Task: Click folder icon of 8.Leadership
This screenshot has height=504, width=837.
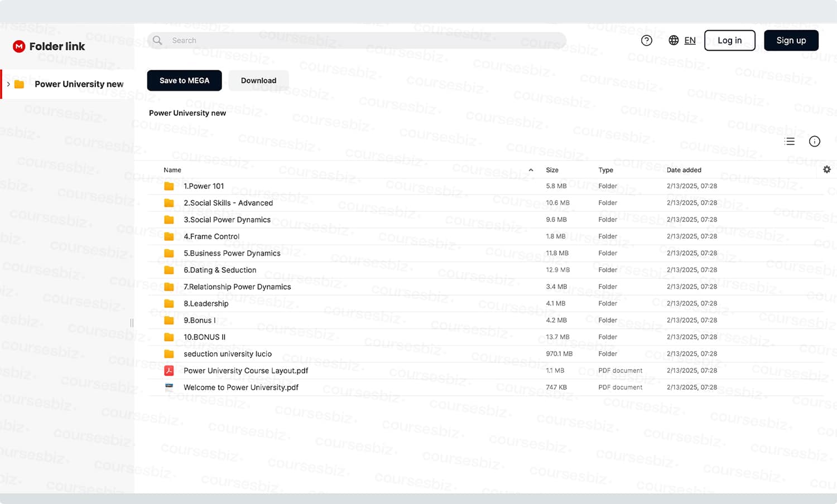Action: 169,303
